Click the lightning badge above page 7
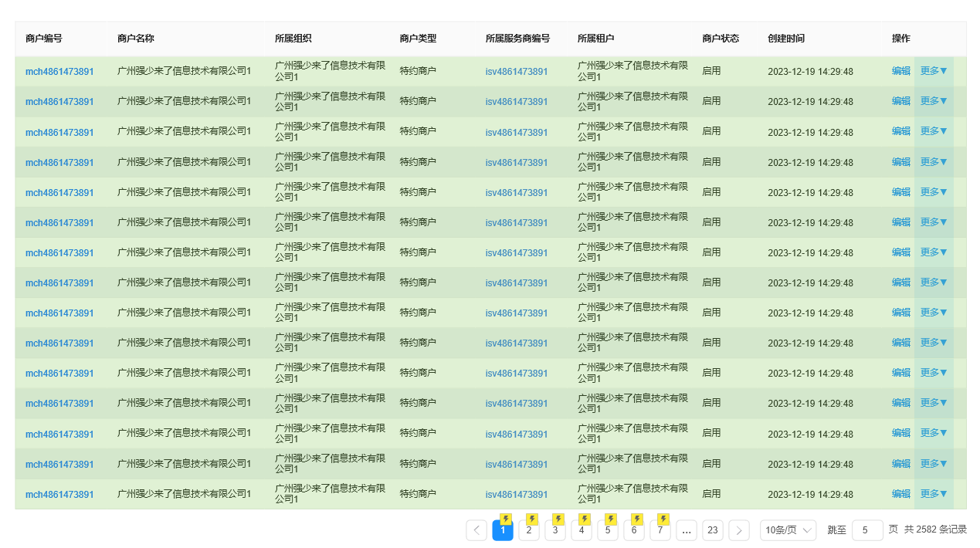The height and width of the screenshot is (548, 980). [663, 519]
